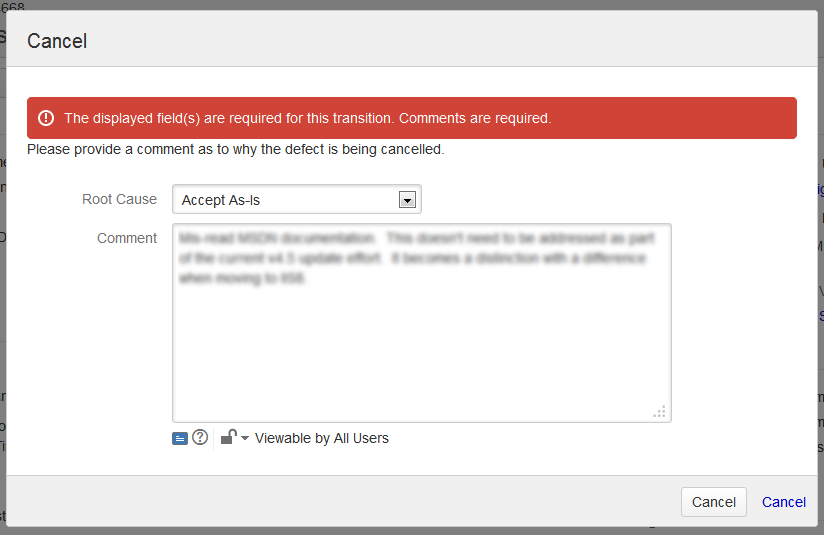Click the Comment field label
The image size is (824, 535).
[127, 238]
